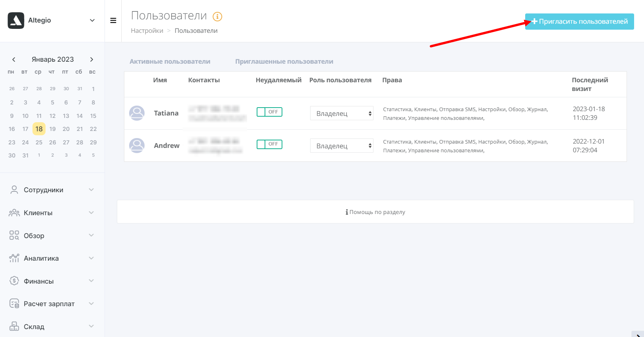This screenshot has height=337, width=644.
Task: Click Tatiana's rights description text
Action: (x=465, y=114)
